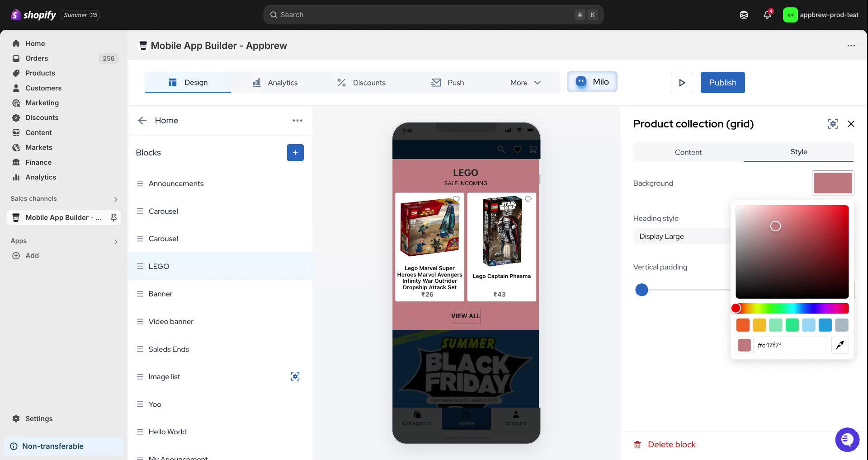
Task: Click the focus icon beside Image list
Action: (x=295, y=377)
